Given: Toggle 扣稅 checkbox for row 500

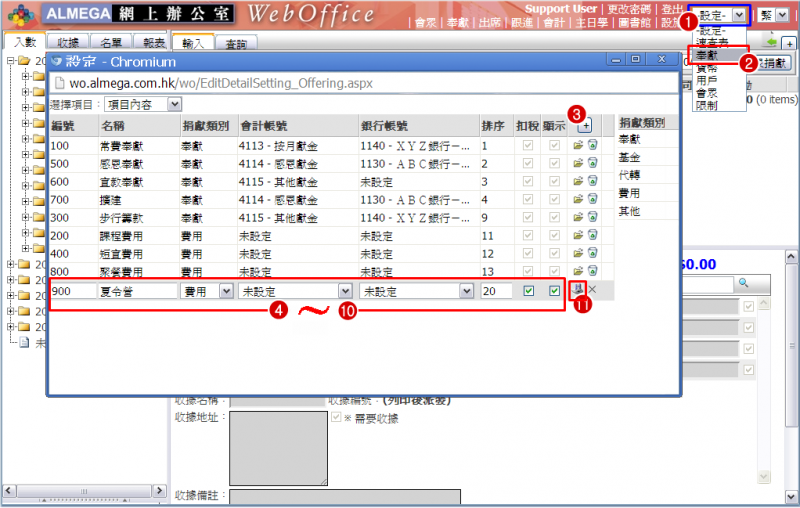Looking at the screenshot, I should tap(528, 163).
